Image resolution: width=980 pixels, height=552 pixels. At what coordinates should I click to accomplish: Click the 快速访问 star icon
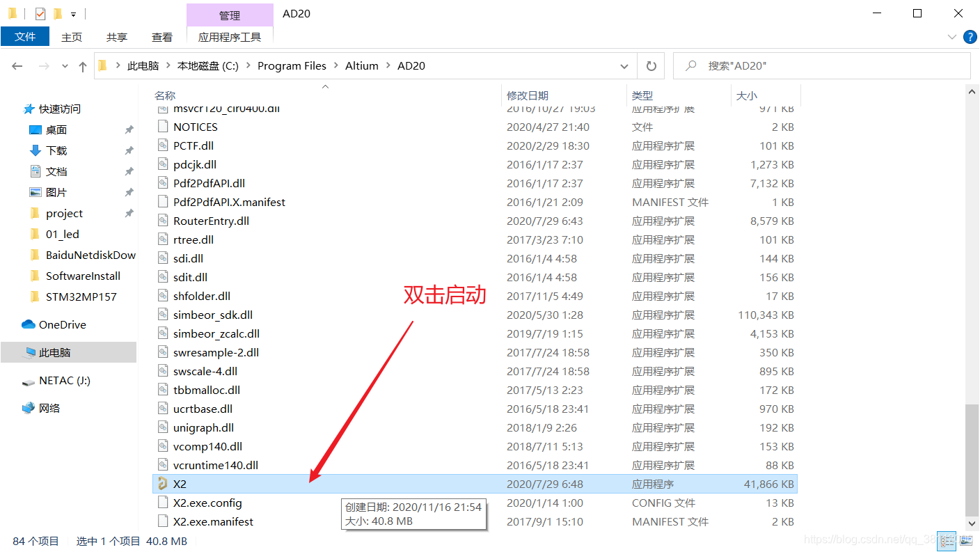(29, 109)
